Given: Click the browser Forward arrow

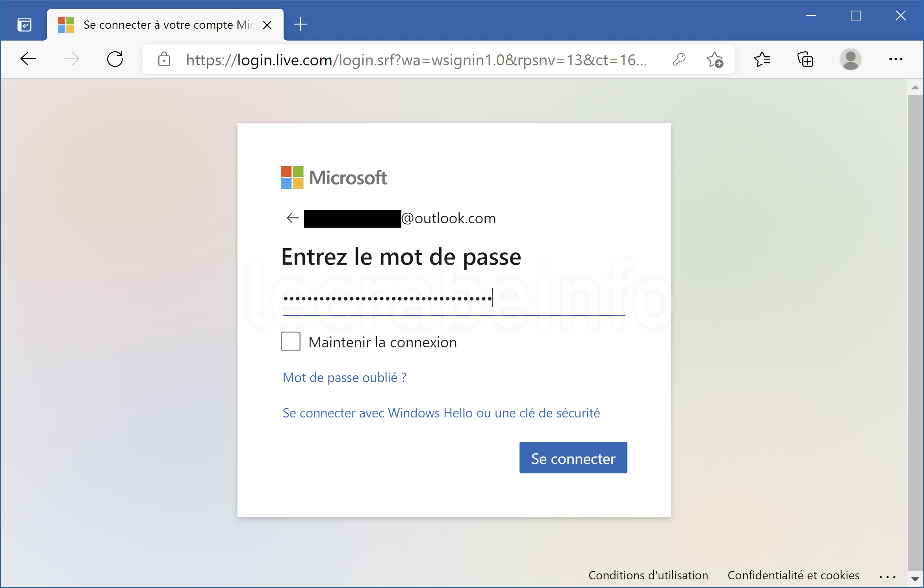Looking at the screenshot, I should [x=72, y=59].
